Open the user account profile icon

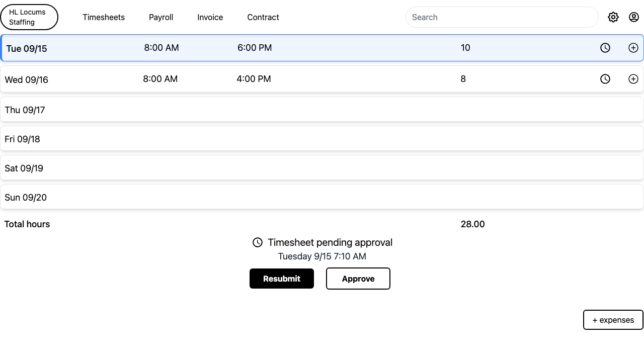point(634,17)
